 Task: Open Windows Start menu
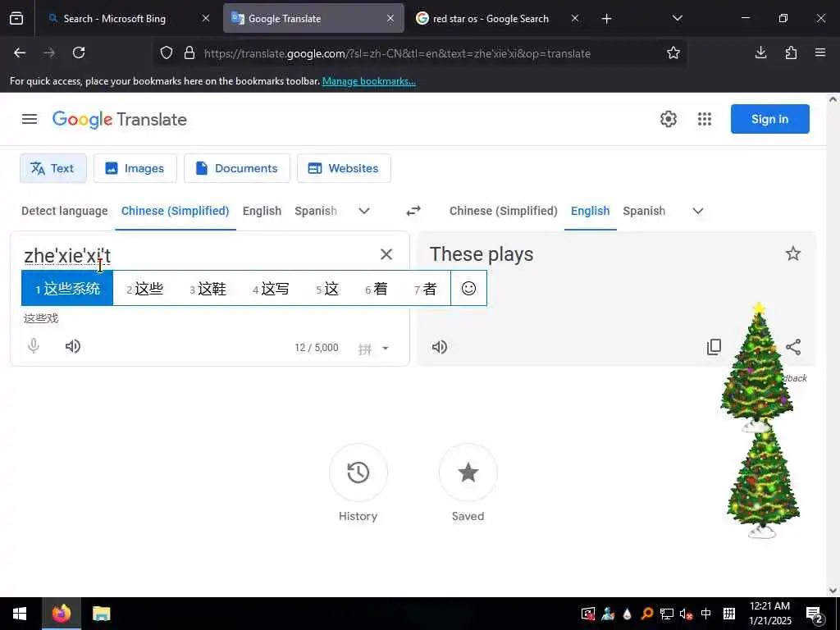pos(20,614)
